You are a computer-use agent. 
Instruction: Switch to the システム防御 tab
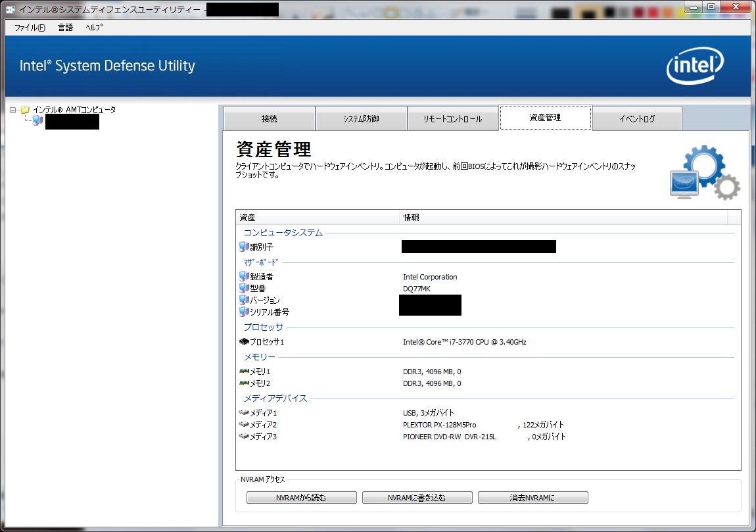coord(361,118)
